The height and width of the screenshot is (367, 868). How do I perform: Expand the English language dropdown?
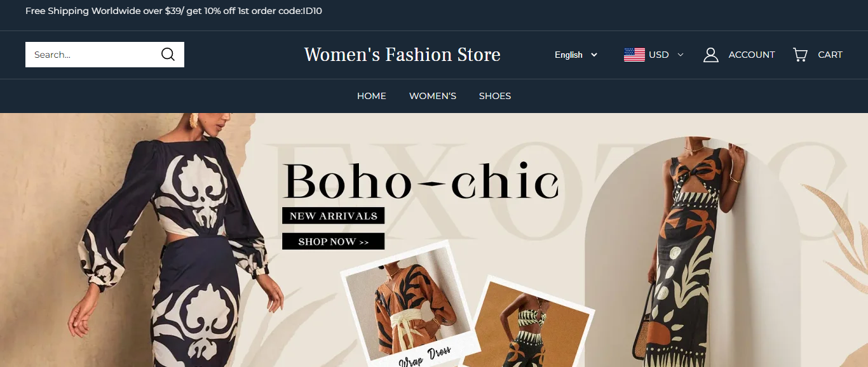[x=576, y=55]
